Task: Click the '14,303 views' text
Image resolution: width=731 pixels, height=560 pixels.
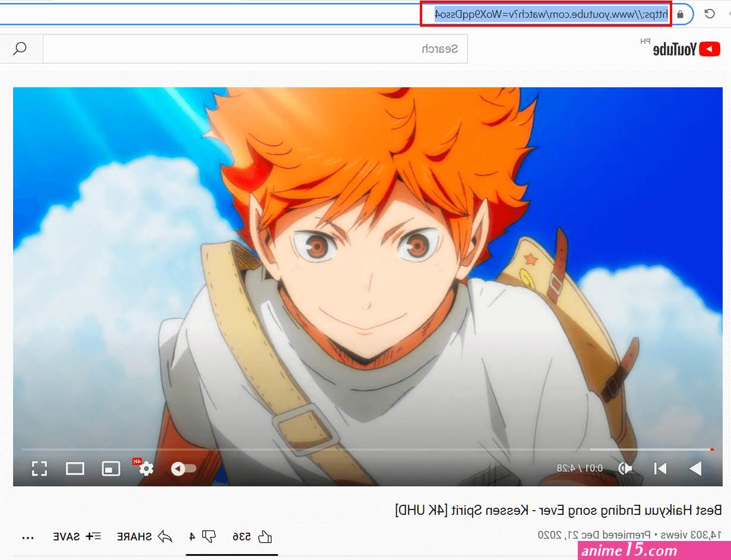Action: tap(691, 534)
